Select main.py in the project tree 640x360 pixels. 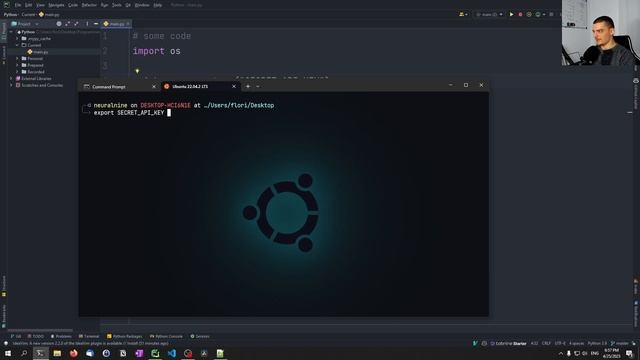click(38, 52)
